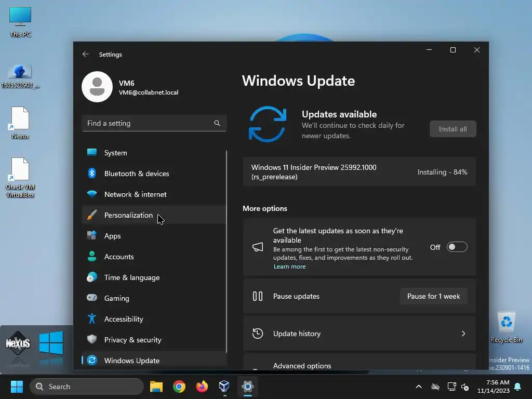Image resolution: width=532 pixels, height=399 pixels.
Task: Click the network tray icon
Action: [x=451, y=387]
